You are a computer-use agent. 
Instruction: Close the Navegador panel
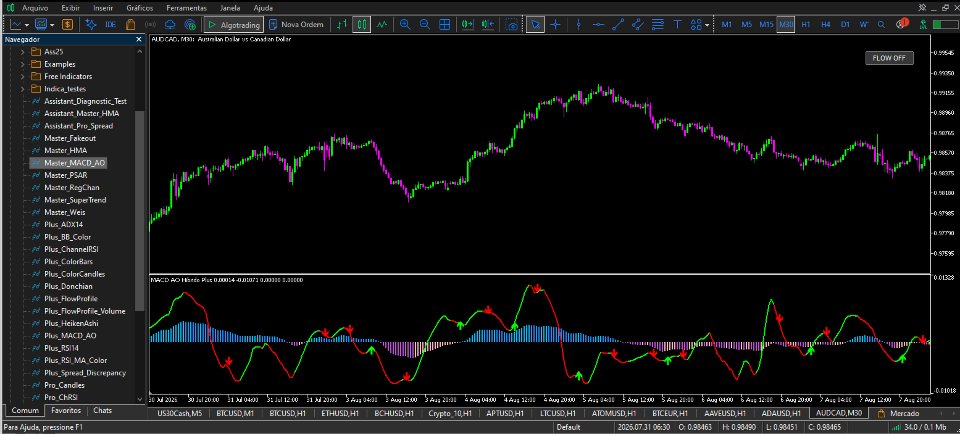[139, 39]
